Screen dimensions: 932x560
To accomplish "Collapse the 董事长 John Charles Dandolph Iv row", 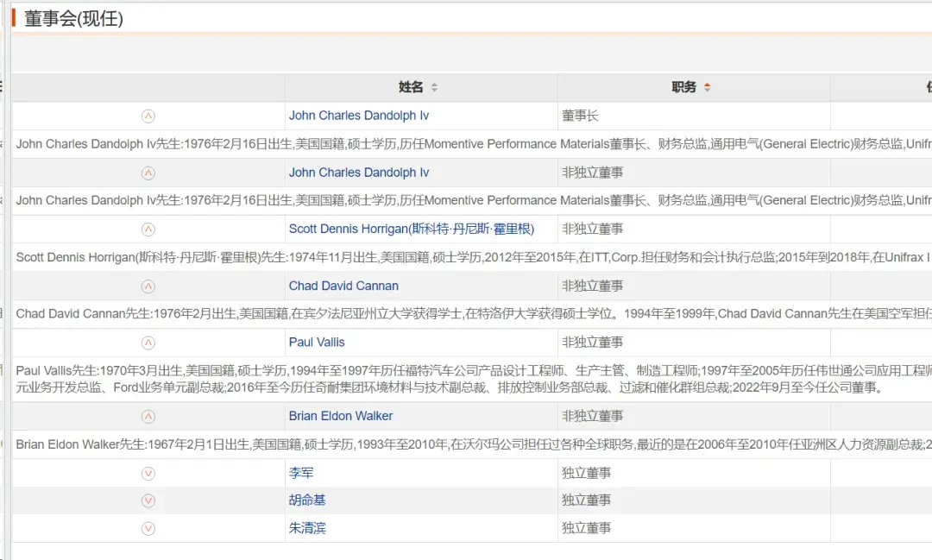I will coord(148,116).
